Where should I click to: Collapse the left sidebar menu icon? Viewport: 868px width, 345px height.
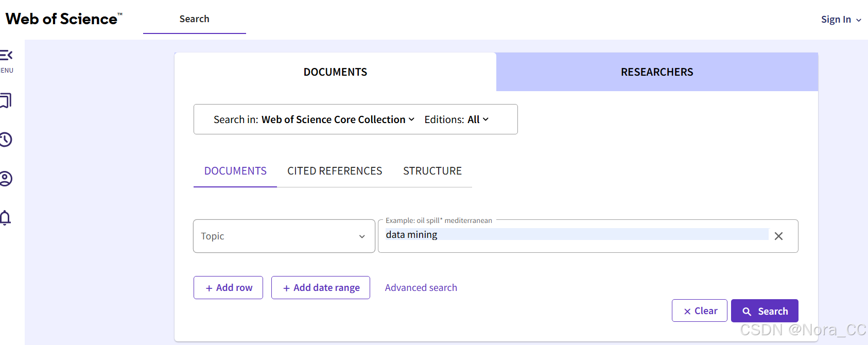[x=6, y=55]
